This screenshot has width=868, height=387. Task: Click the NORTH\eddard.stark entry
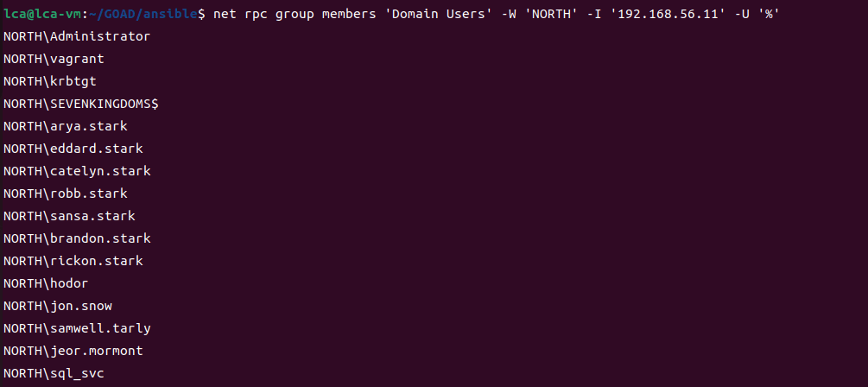73,149
